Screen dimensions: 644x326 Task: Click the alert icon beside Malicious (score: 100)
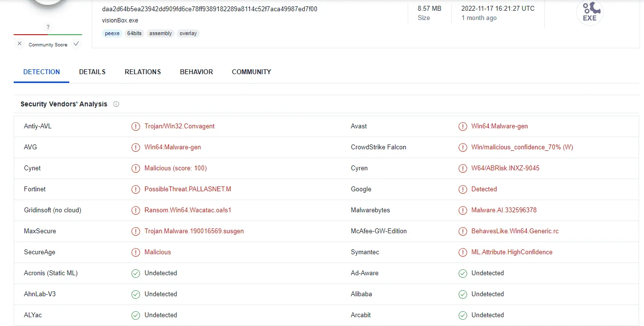[x=136, y=168]
